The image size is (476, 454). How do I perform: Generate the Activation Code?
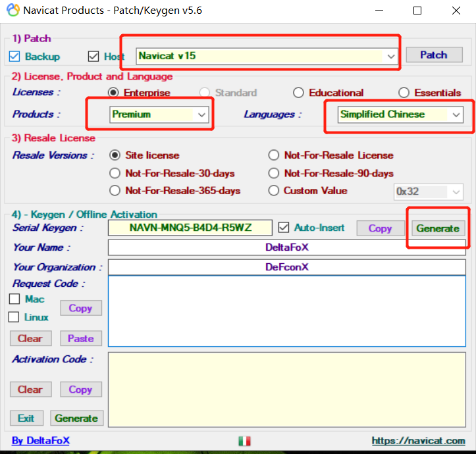tap(77, 418)
